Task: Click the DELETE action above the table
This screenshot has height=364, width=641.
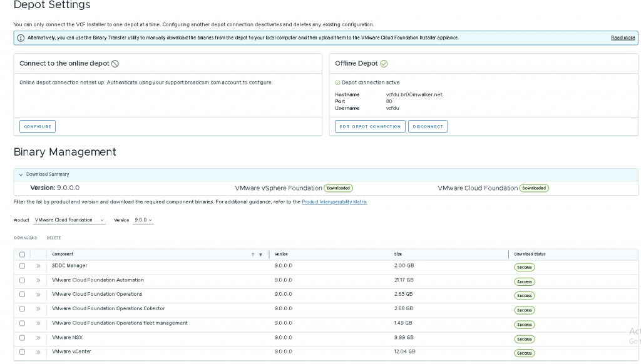Action: pyautogui.click(x=54, y=238)
